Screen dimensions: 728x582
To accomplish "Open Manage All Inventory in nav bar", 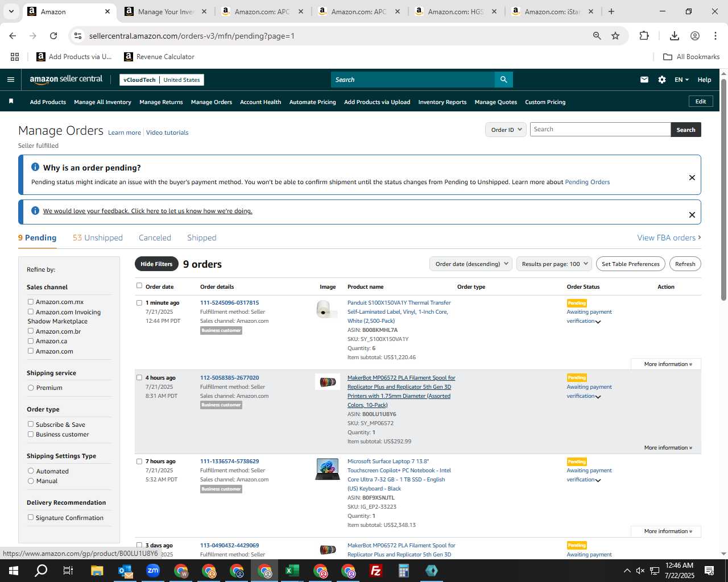I will (x=102, y=102).
